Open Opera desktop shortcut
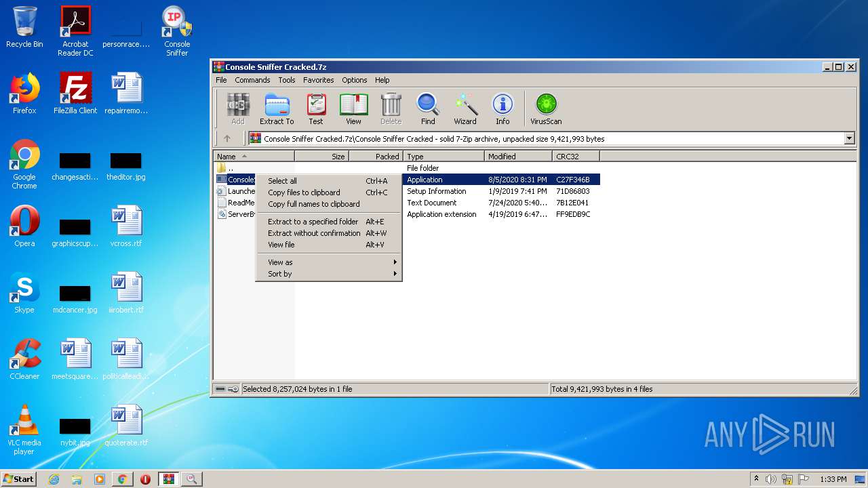Viewport: 868px width, 488px height. [x=24, y=226]
